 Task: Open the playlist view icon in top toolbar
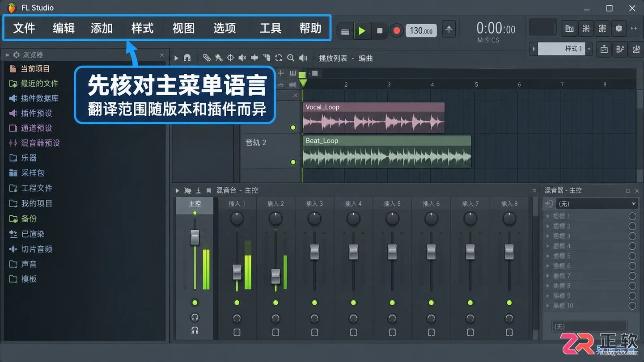click(569, 29)
